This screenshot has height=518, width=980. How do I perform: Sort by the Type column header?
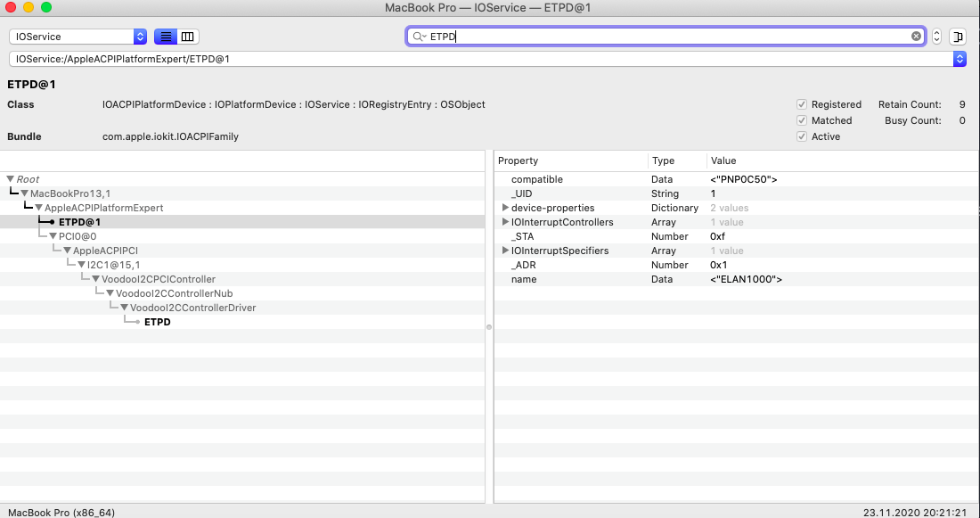click(x=675, y=160)
